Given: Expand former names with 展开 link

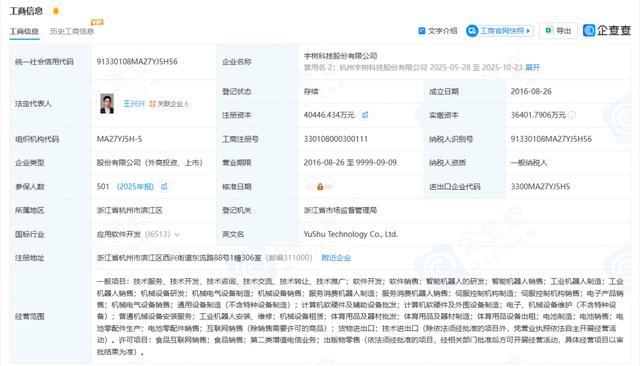Looking at the screenshot, I should 532,68.
